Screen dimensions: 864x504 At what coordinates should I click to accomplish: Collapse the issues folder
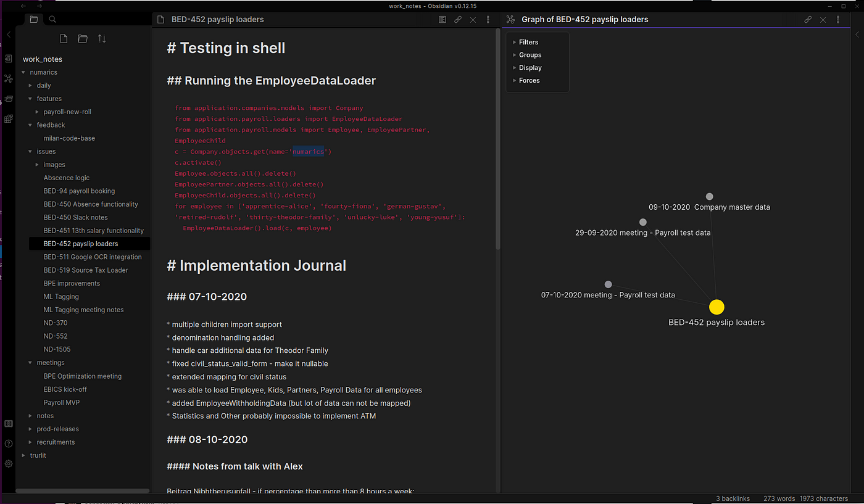coord(30,152)
